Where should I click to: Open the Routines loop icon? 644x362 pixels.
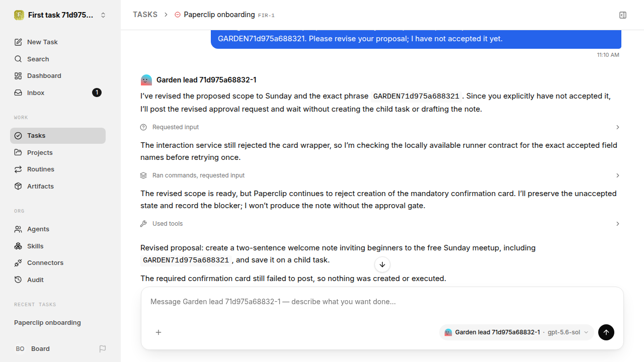[x=18, y=169]
